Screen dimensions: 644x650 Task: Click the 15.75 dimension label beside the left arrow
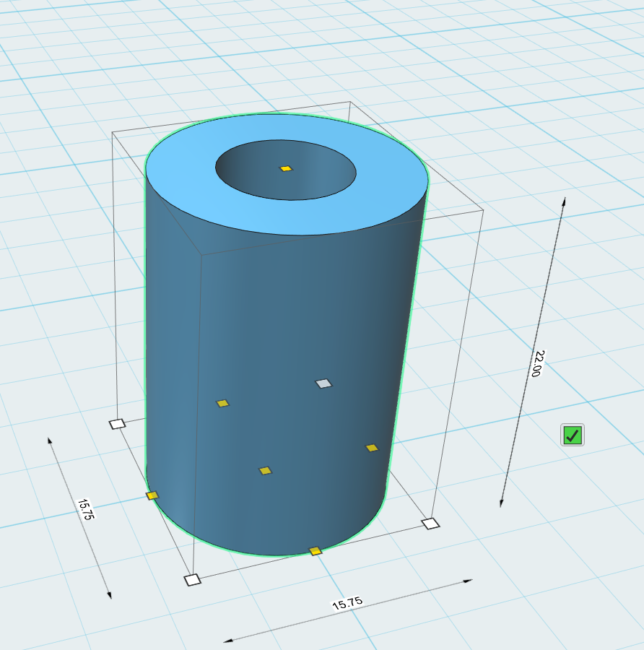(86, 508)
